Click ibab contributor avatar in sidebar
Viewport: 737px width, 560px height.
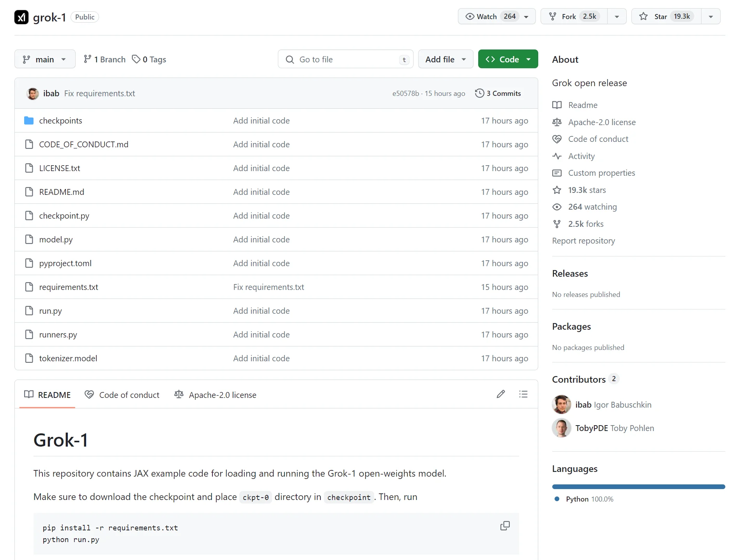coord(562,405)
